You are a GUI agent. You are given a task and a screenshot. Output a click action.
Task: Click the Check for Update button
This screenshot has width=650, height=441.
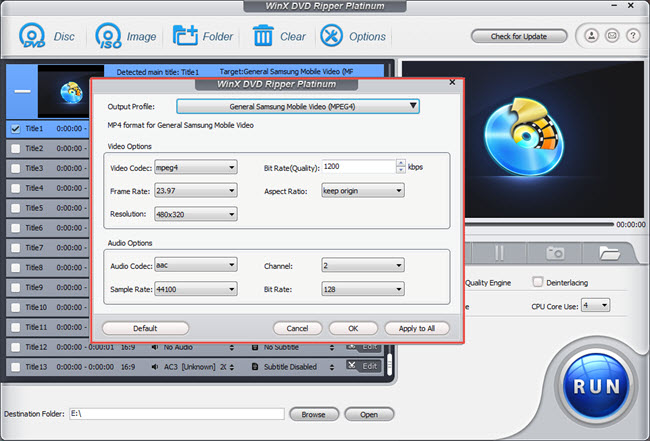click(519, 36)
